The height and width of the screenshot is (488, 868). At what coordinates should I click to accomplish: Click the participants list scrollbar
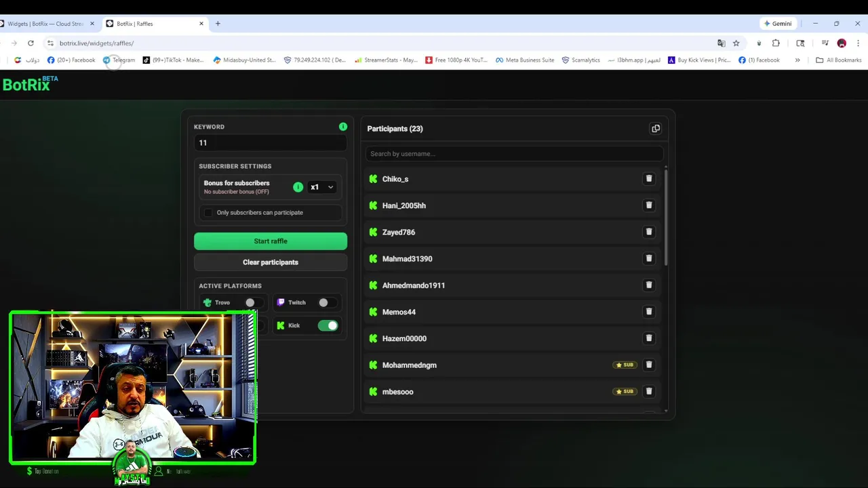coord(666,217)
